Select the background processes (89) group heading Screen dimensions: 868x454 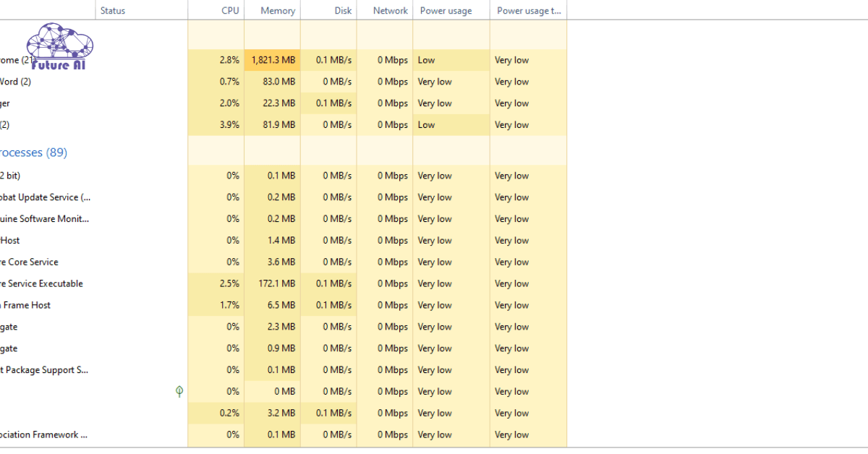coord(33,153)
